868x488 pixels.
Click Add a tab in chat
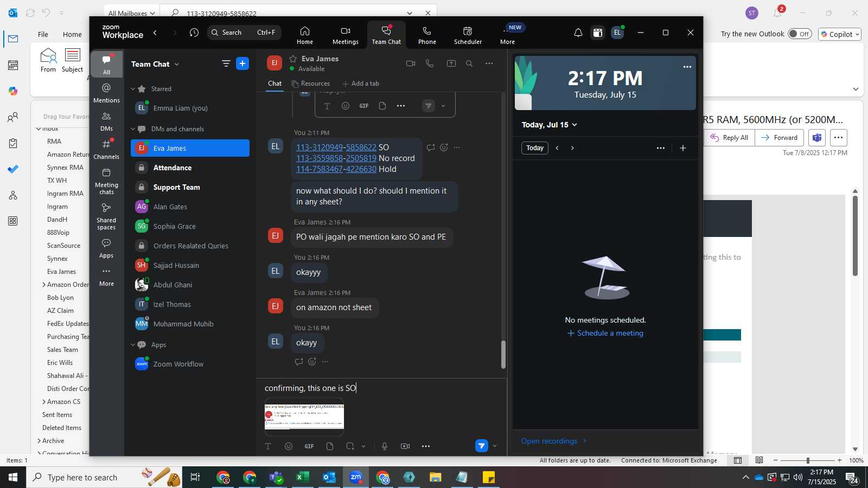tap(361, 84)
